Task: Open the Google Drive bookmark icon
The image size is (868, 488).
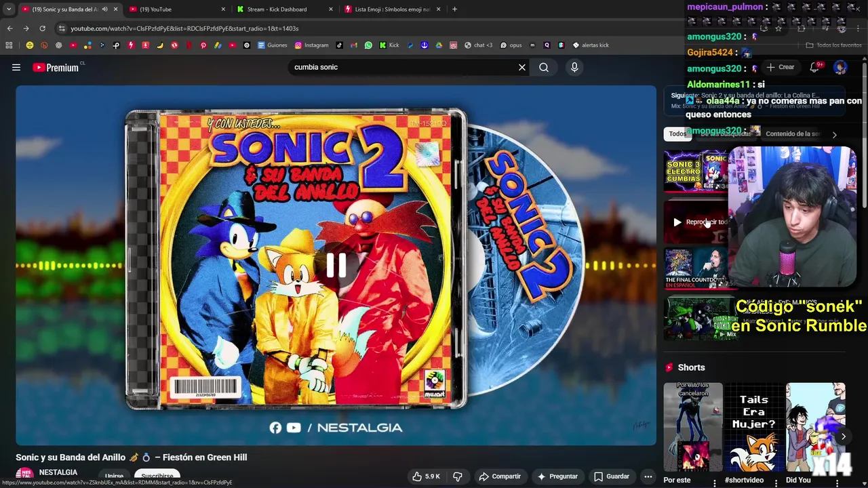Action: [x=439, y=45]
